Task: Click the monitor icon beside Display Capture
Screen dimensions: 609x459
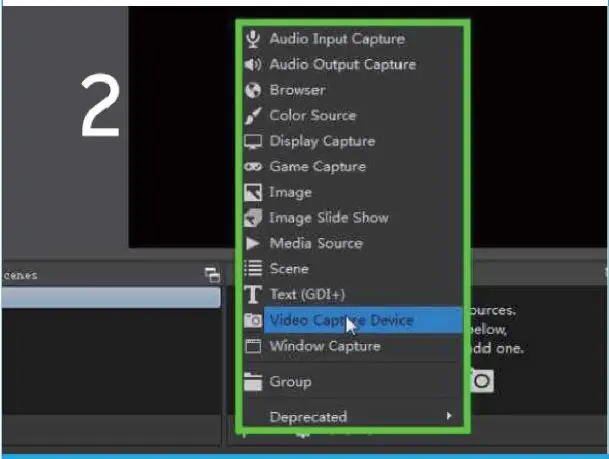Action: click(x=253, y=142)
